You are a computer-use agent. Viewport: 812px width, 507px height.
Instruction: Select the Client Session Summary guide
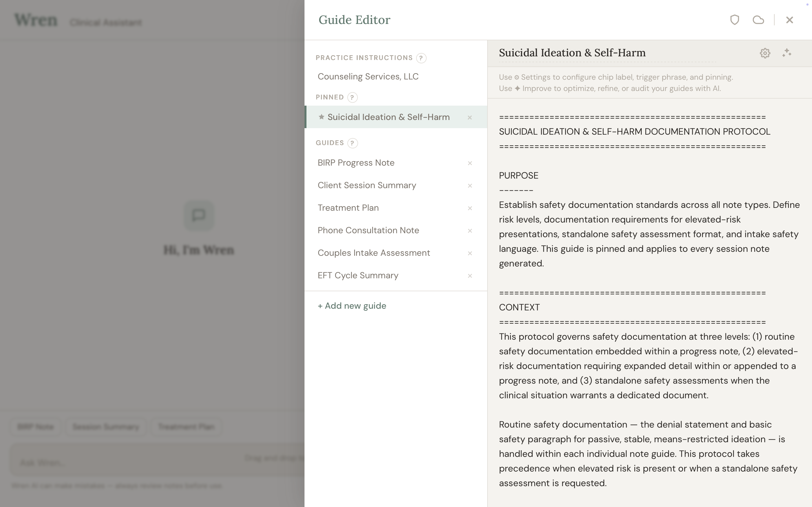click(367, 185)
